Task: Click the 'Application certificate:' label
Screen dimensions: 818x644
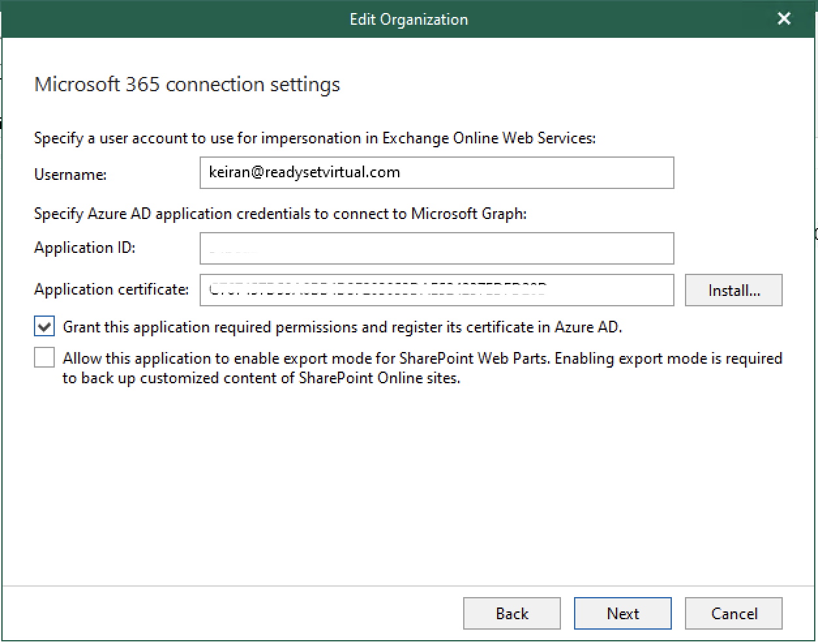Action: tap(112, 289)
